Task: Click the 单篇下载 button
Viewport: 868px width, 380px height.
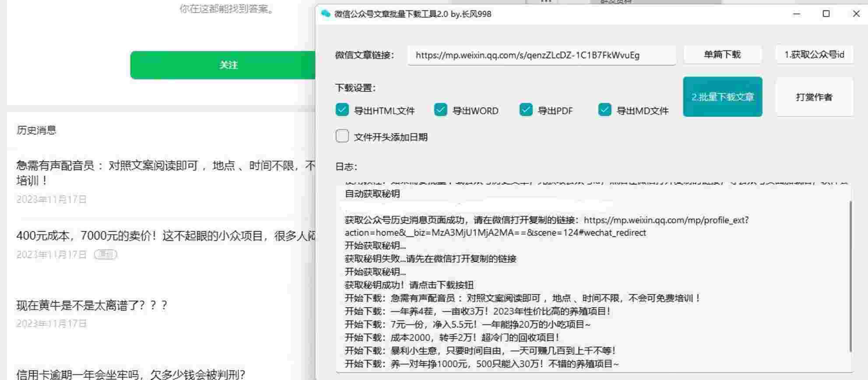Action: 722,55
